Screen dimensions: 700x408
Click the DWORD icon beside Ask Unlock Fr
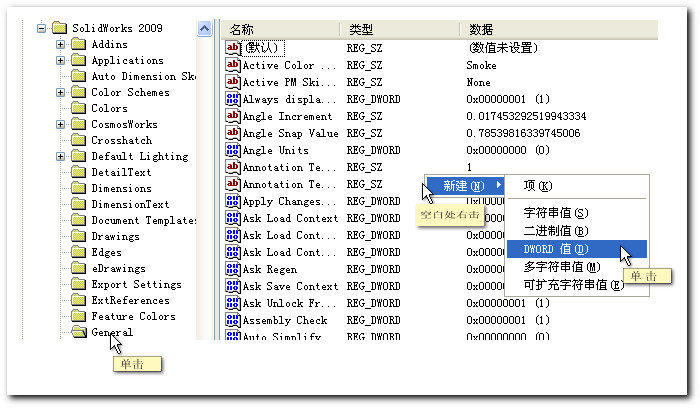click(x=233, y=303)
